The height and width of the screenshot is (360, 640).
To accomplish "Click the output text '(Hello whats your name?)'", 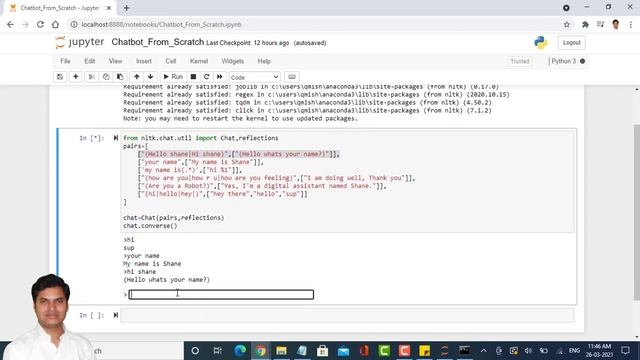I will point(167,280).
